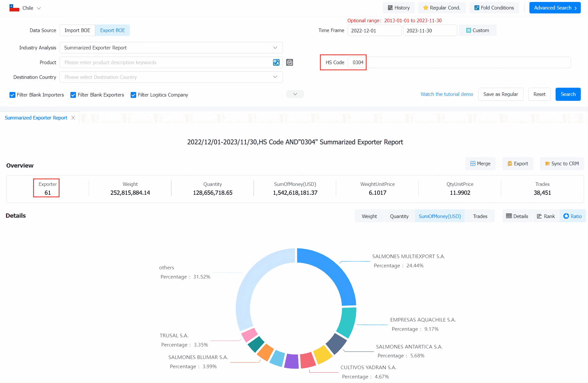Viewport: 588px width, 383px height.
Task: Click Fold Conditions button
Action: [494, 8]
